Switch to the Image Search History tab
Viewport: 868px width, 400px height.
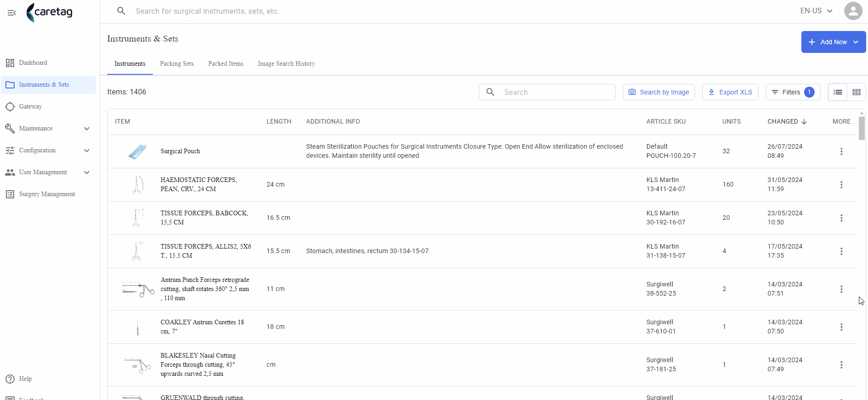[286, 64]
